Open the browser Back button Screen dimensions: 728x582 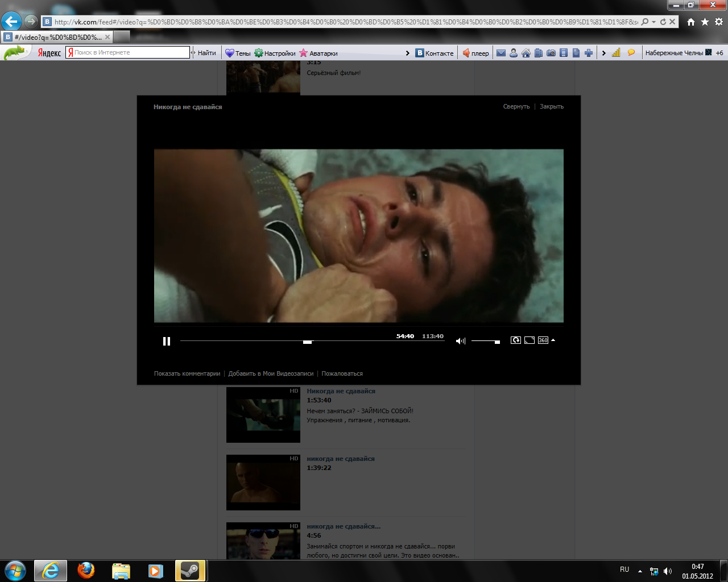(11, 22)
